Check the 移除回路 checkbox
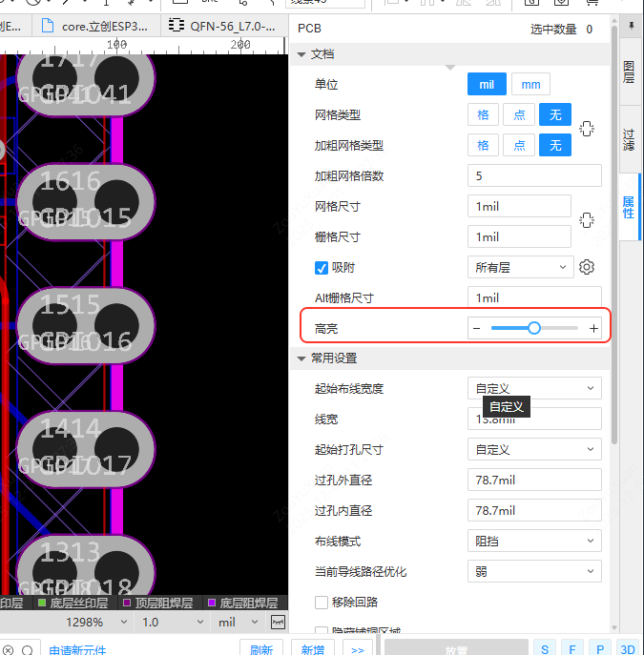The height and width of the screenshot is (655, 644). point(322,602)
